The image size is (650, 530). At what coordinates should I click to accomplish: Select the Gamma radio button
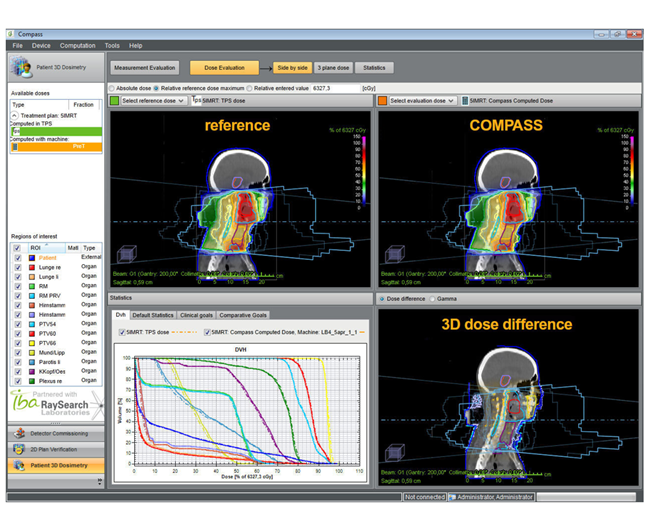coord(432,299)
